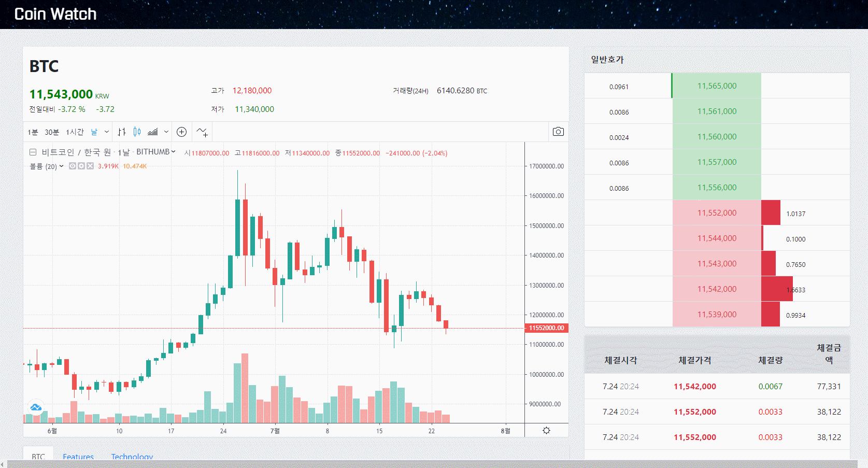868x468 pixels.
Task: Expand the 볼륨 (20) indicator dropdown
Action: pos(61,166)
